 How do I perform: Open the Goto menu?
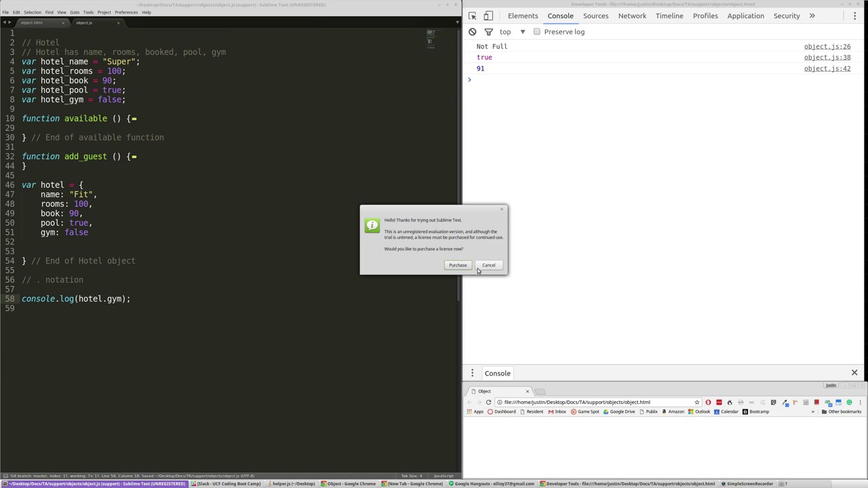tap(75, 12)
